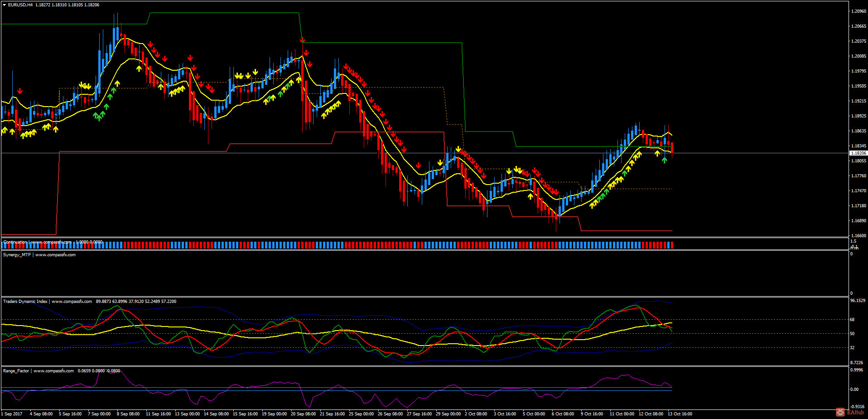The height and width of the screenshot is (419, 868).
Task: Click the Continuation indicator label
Action: tap(15, 242)
